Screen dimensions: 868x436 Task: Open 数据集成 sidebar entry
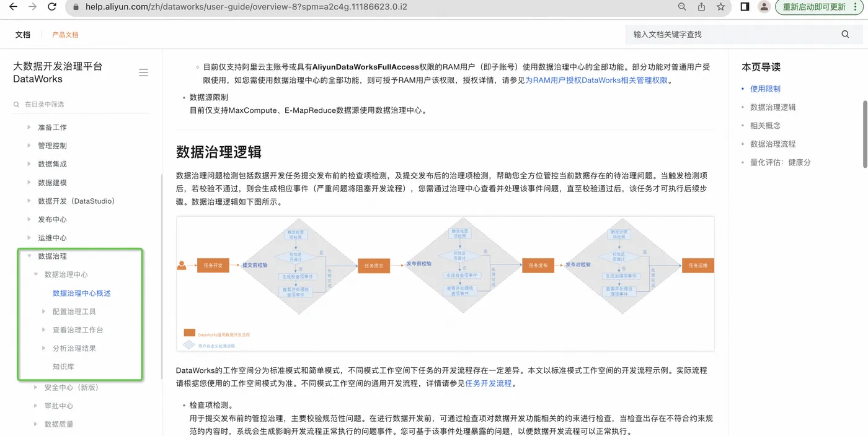(x=52, y=164)
